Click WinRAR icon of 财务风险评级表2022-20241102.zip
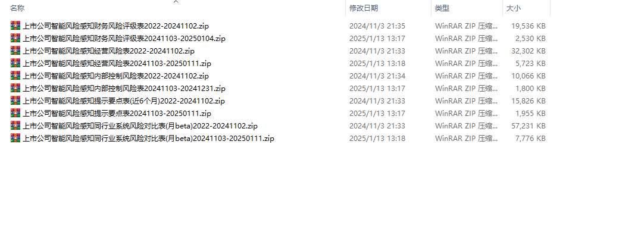The image size is (644, 251). click(15, 26)
